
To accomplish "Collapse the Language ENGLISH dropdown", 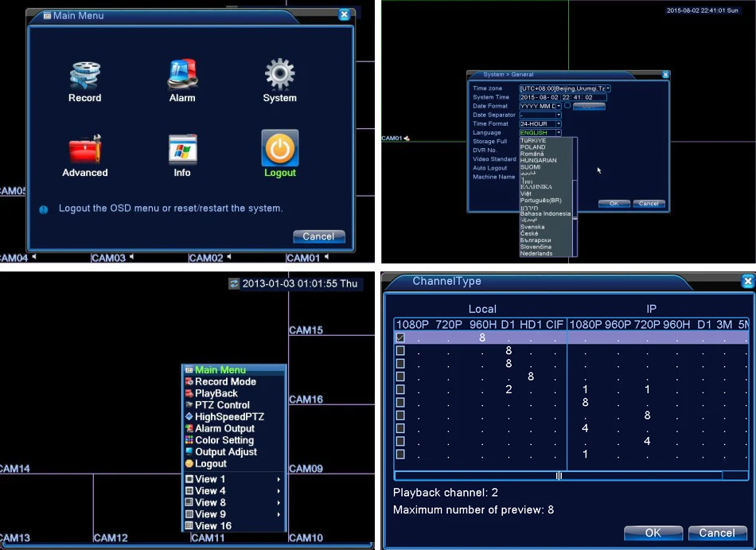I will coord(559,133).
